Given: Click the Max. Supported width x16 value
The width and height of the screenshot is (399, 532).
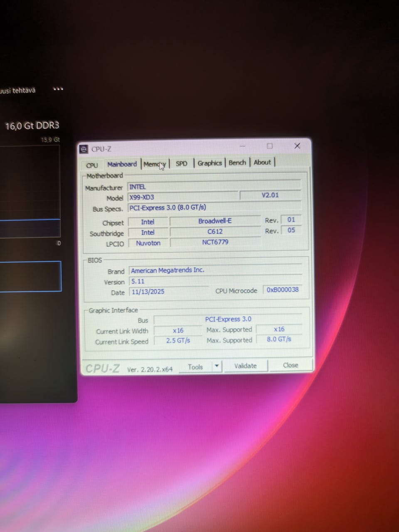Looking at the screenshot, I should [279, 329].
